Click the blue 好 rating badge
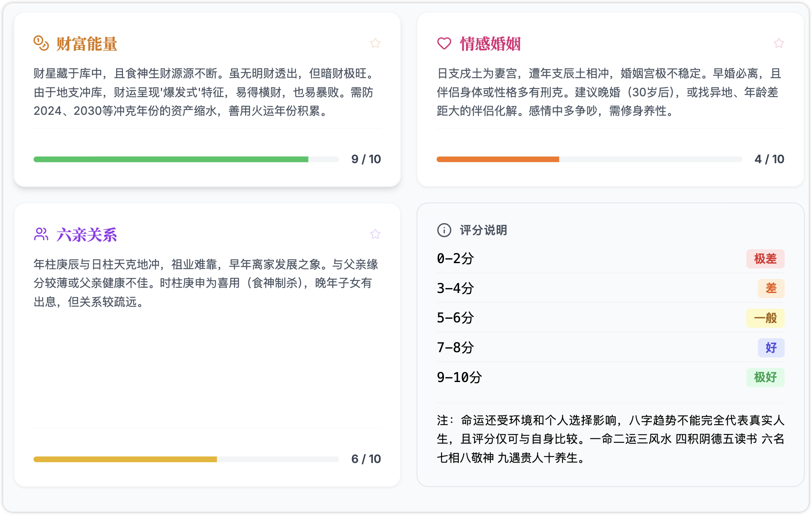 (771, 347)
